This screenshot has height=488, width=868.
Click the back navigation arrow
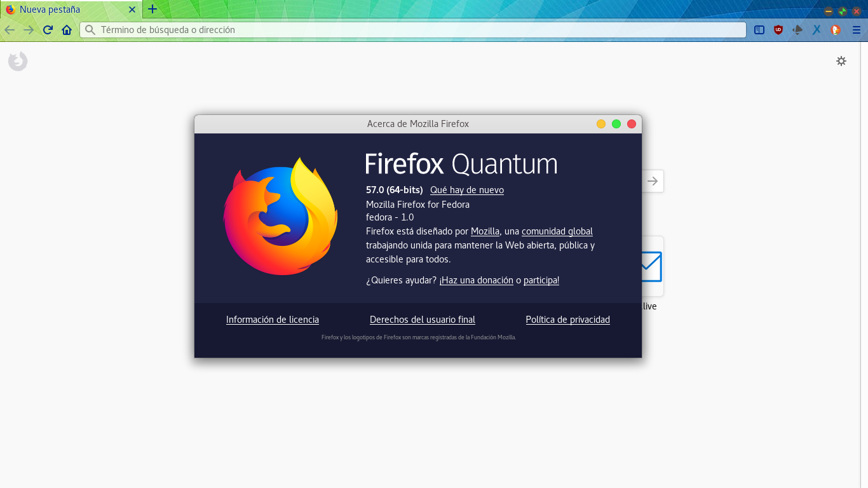pyautogui.click(x=10, y=30)
